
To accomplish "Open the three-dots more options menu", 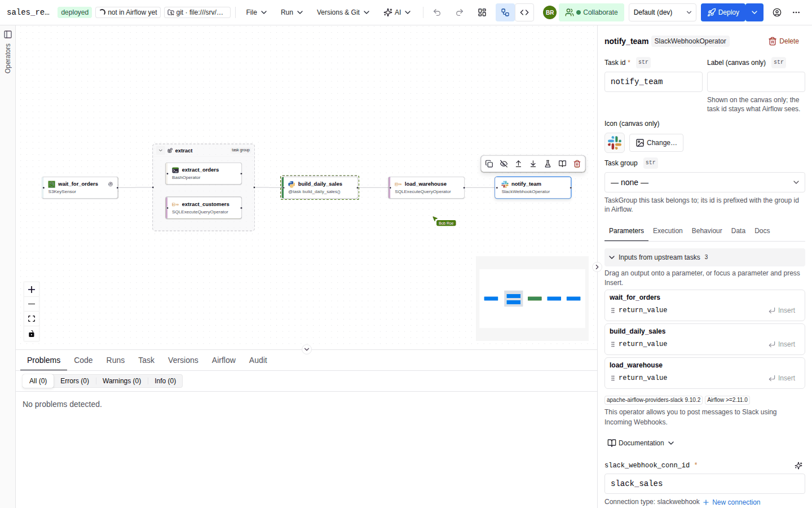I will 796,12.
